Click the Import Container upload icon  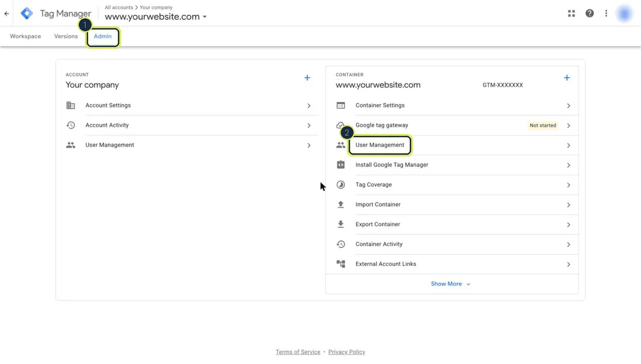(341, 204)
